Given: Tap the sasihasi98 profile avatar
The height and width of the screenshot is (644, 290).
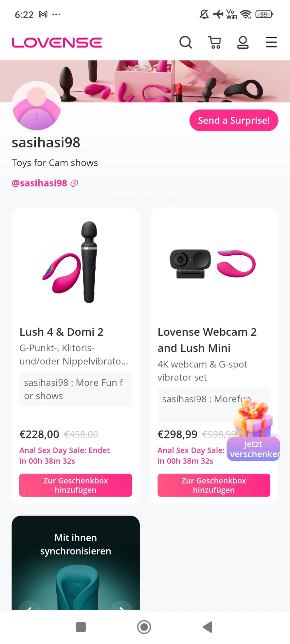Looking at the screenshot, I should tap(37, 106).
